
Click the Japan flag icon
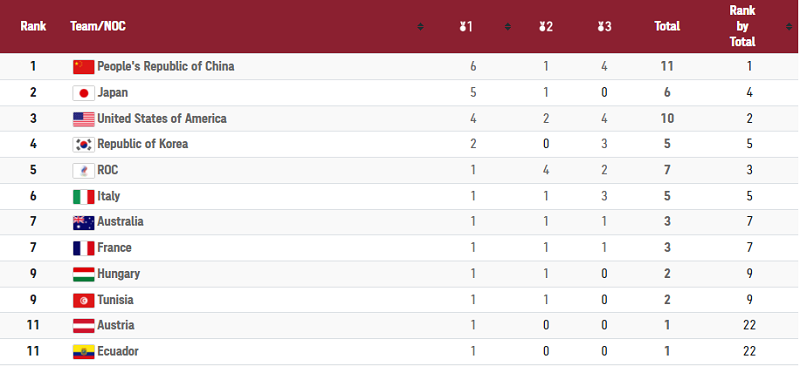(x=84, y=93)
